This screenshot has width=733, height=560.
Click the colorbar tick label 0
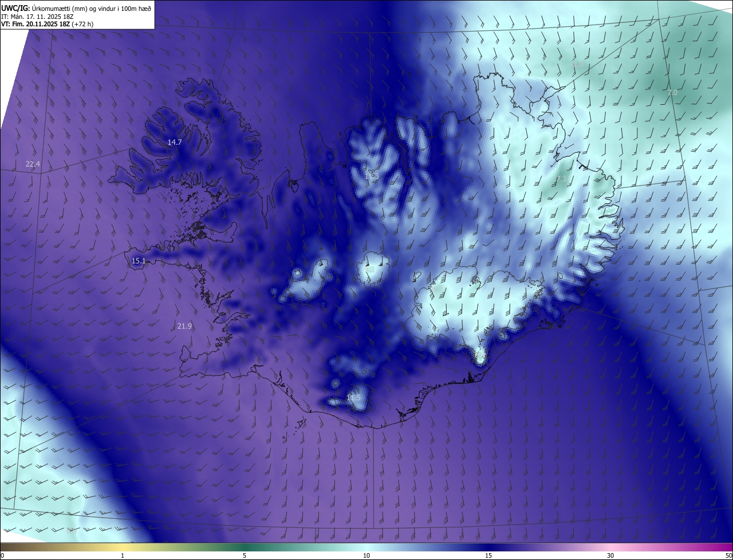click(x=2, y=555)
